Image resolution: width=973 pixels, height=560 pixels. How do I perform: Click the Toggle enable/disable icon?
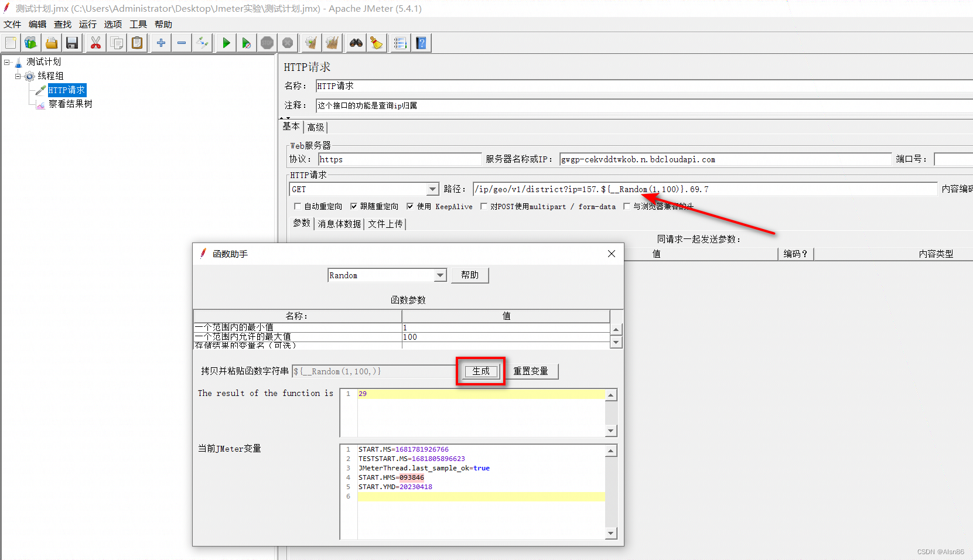coord(202,43)
